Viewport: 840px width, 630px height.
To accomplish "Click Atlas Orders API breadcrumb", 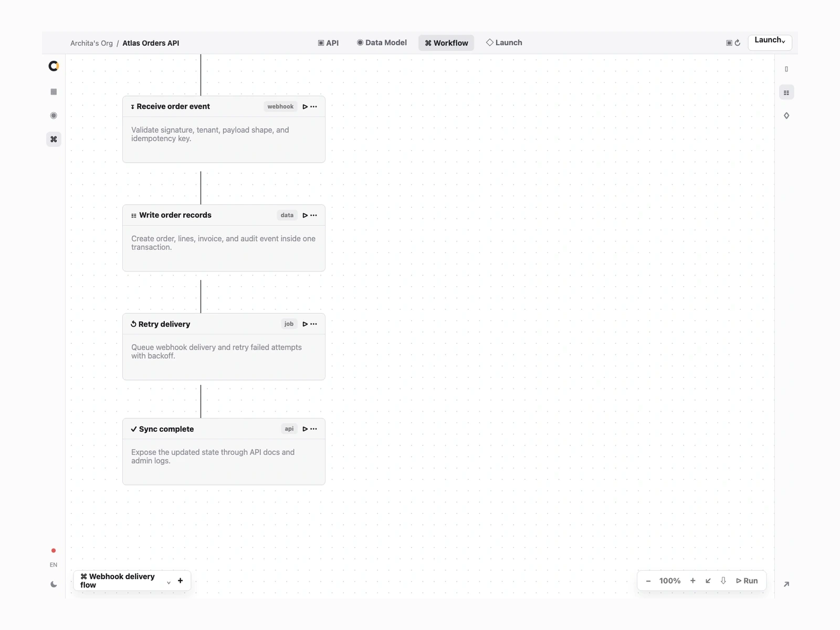I will pos(151,43).
